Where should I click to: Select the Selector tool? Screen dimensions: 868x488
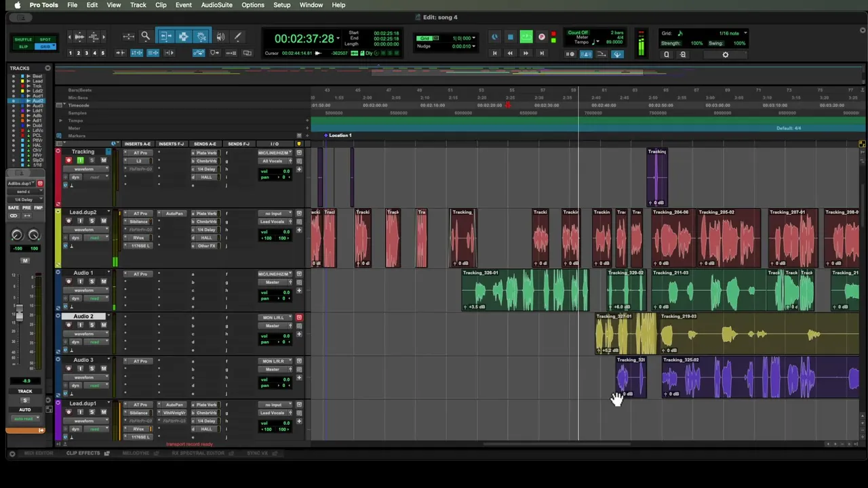tap(183, 37)
